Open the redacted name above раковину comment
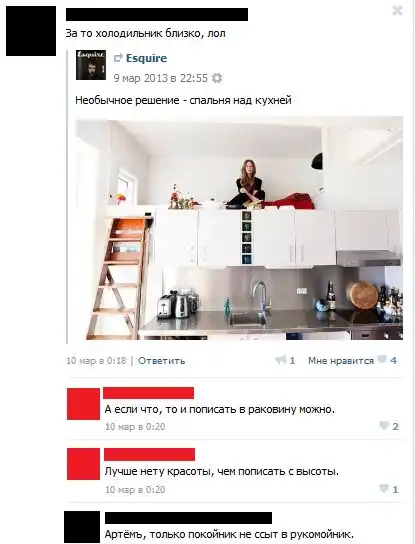Viewport: 415px width, 544px height. click(x=149, y=393)
